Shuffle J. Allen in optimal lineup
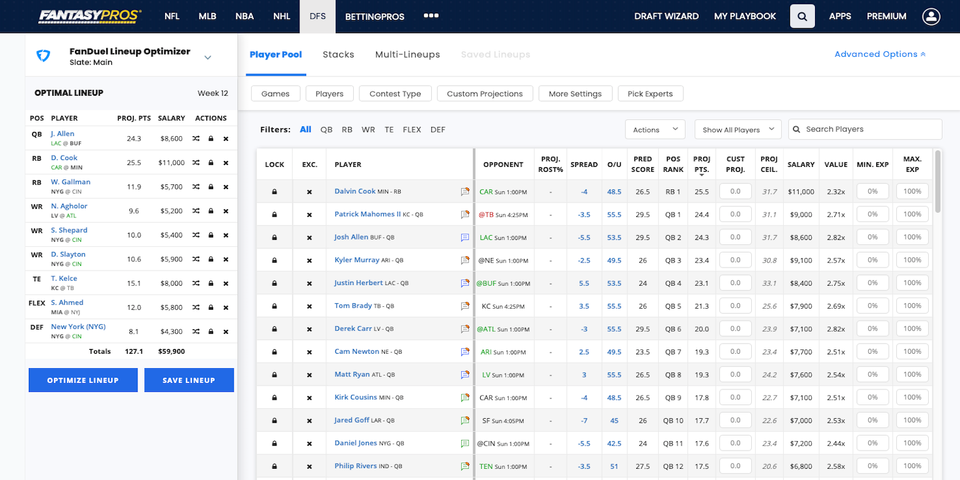Viewport: 960px width, 480px height. 196,139
